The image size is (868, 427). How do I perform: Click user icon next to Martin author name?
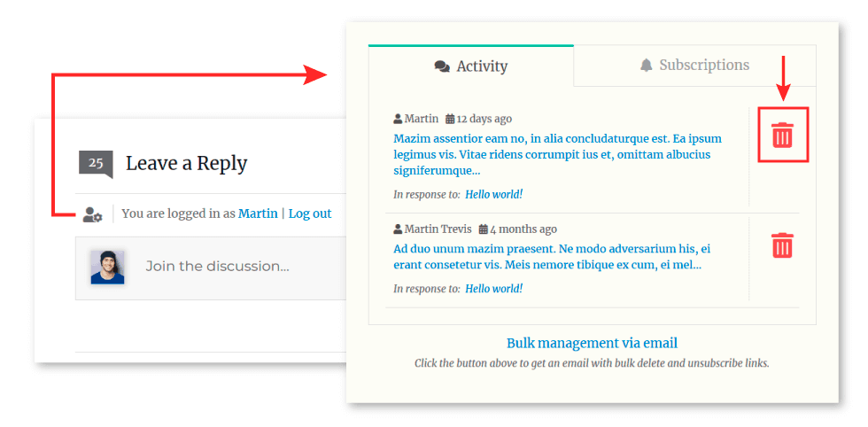click(398, 119)
